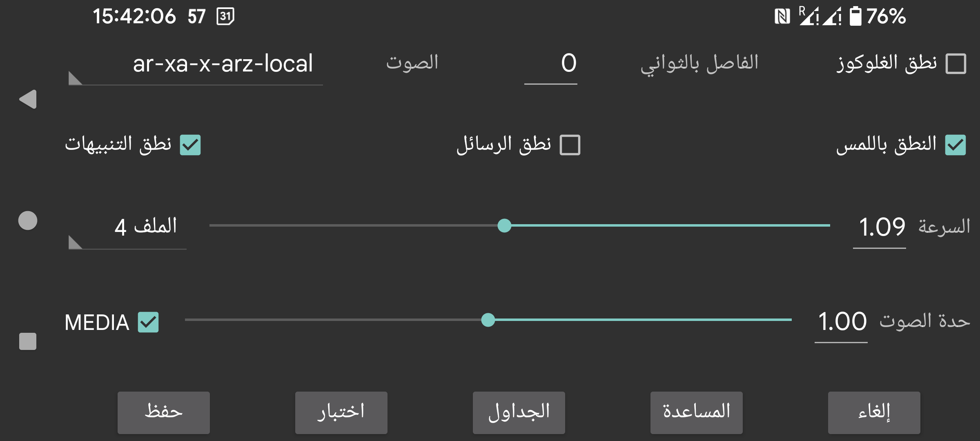Open the ar-xa-x-arz-local voice dropdown
The width and height of the screenshot is (980, 441).
[x=196, y=65]
